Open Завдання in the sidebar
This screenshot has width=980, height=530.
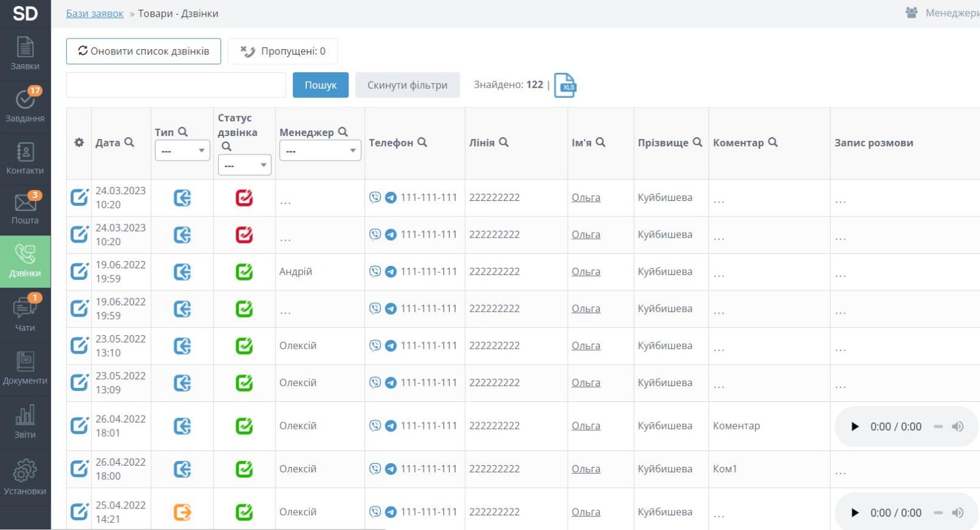tap(25, 105)
